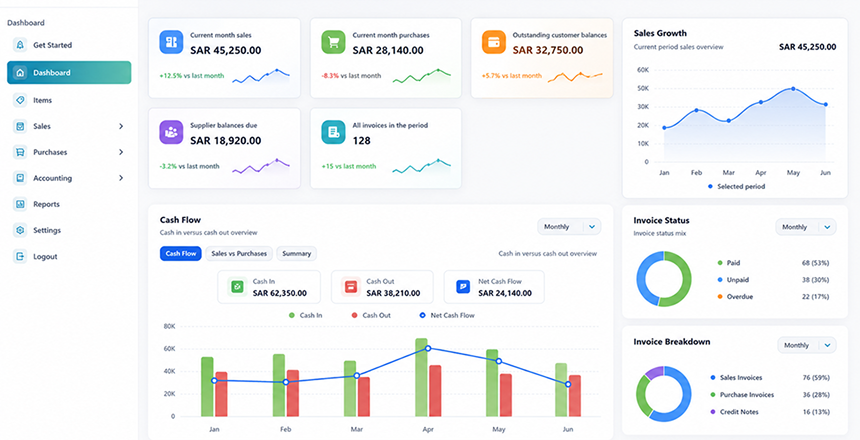Toggle Cash Out legend in chart

(370, 315)
